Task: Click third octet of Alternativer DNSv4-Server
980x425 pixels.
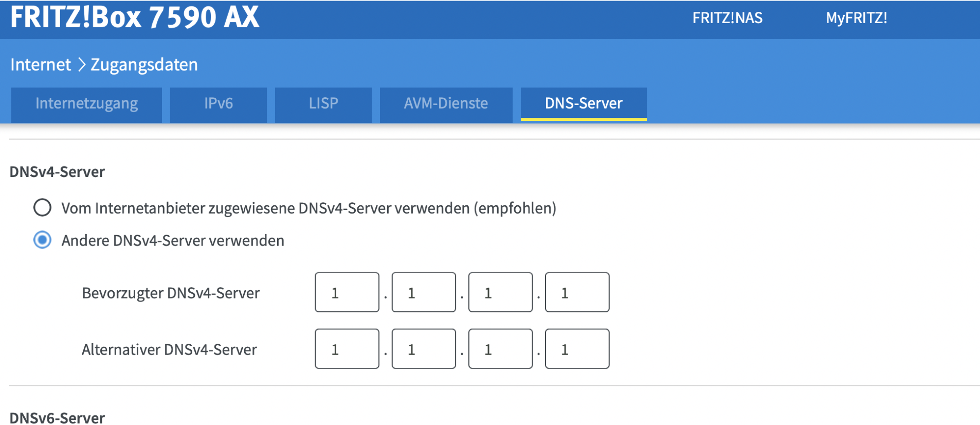Action: (500, 349)
